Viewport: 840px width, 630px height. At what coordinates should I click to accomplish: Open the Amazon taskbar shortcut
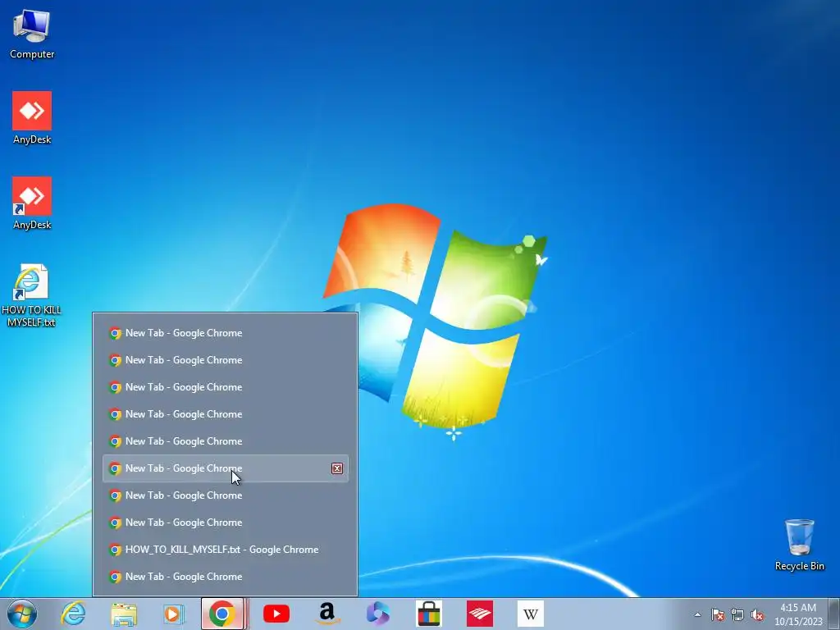click(x=326, y=614)
